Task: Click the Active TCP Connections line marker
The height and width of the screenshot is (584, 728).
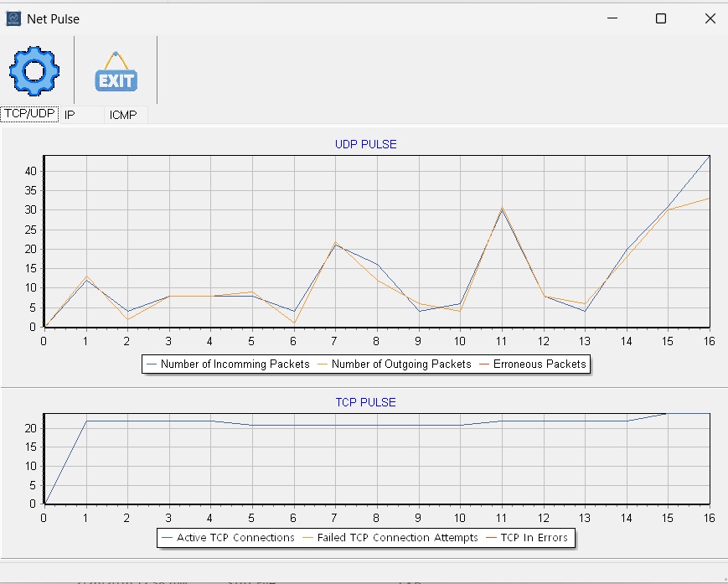Action: tap(167, 538)
